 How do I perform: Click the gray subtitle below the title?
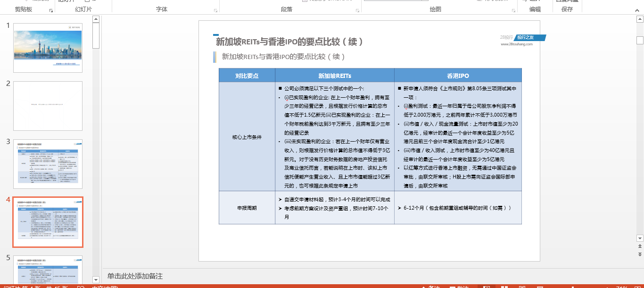point(284,57)
